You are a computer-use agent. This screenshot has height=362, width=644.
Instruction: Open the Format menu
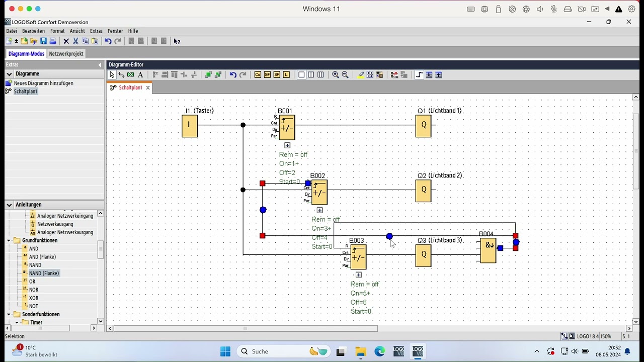click(x=57, y=31)
